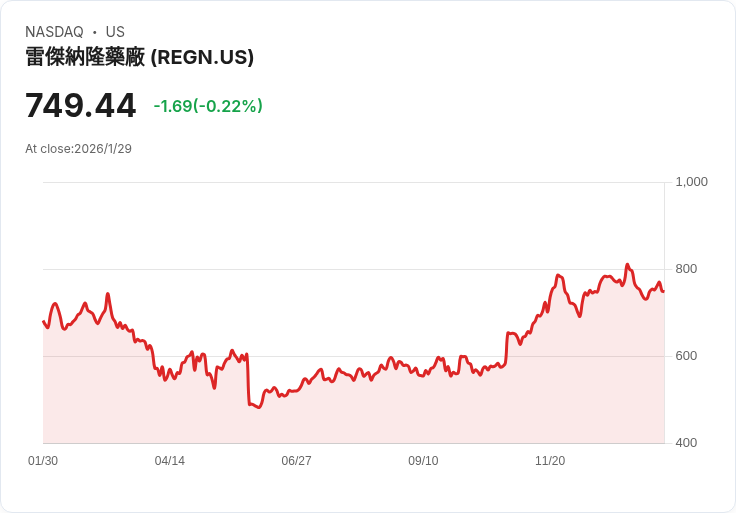Click the 749.44 current price
This screenshot has width=736, height=513.
(x=80, y=106)
